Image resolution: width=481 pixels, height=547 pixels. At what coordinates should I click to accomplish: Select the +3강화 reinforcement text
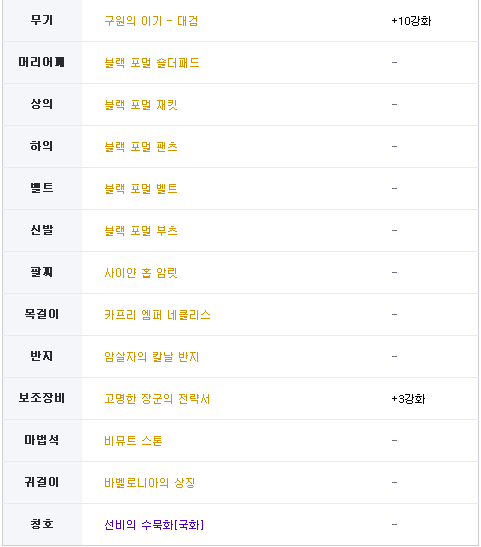coord(408,399)
